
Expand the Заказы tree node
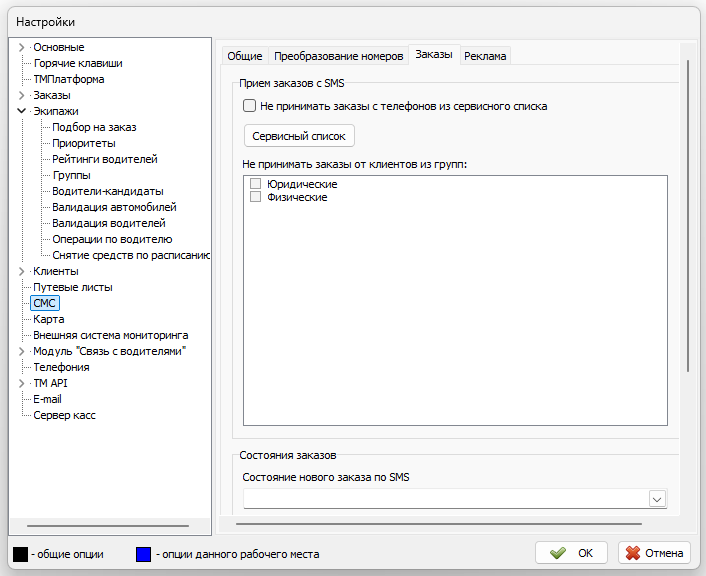[x=21, y=95]
